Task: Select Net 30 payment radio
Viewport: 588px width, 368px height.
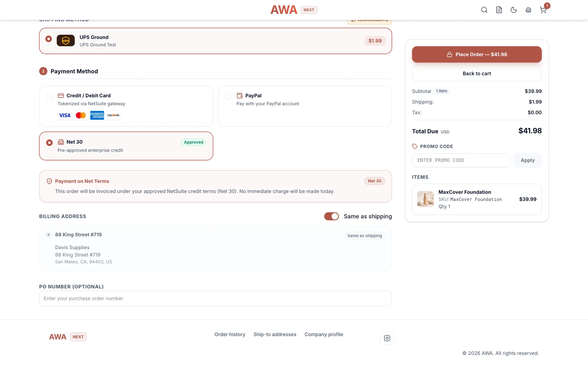Action: (49, 143)
